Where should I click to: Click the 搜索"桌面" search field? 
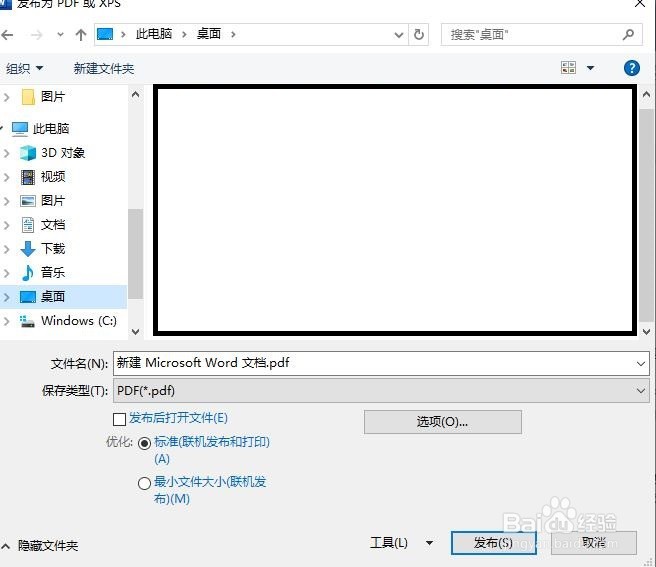pyautogui.click(x=541, y=34)
